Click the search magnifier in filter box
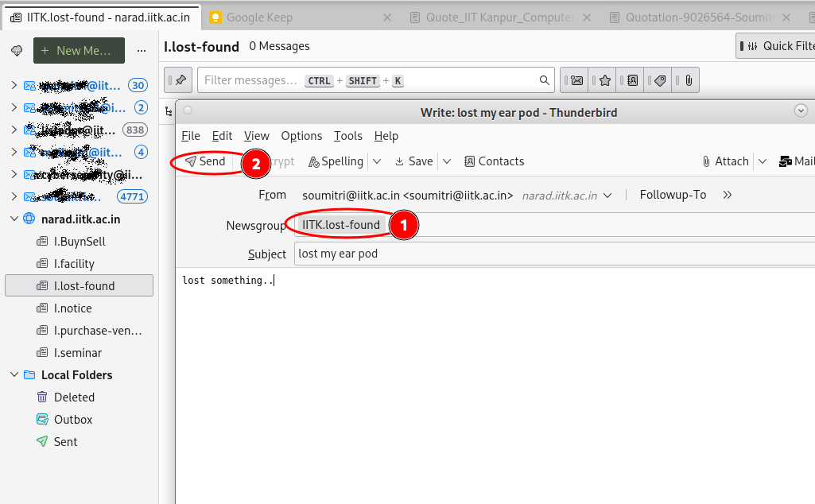The width and height of the screenshot is (815, 504). (x=545, y=80)
